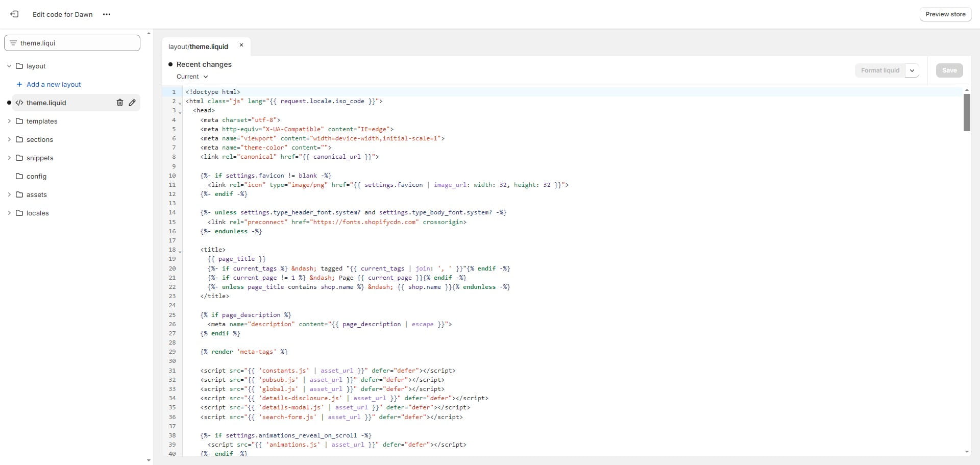Screen dimensions: 980x465
Task: Delete theme.liquid using the trash icon
Action: click(x=119, y=103)
